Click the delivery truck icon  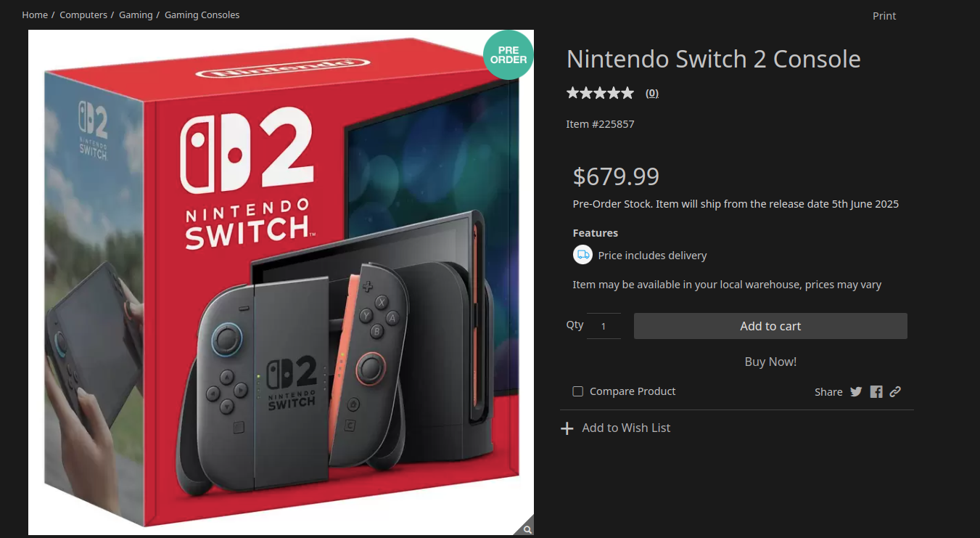582,255
